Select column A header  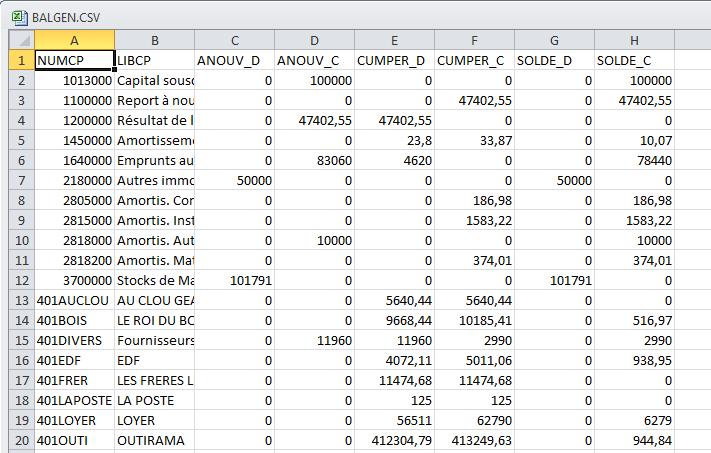[74, 40]
